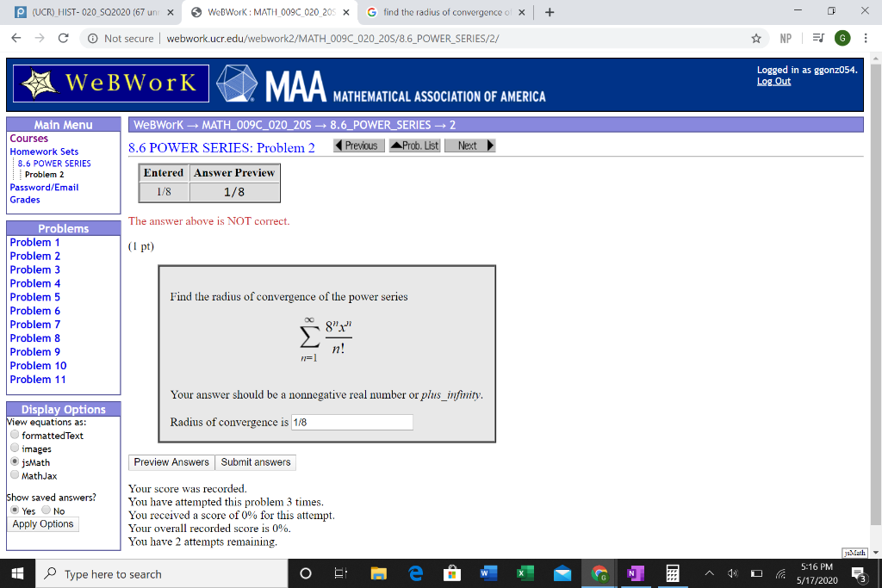Click the bookmark star in the address bar

click(x=755, y=39)
